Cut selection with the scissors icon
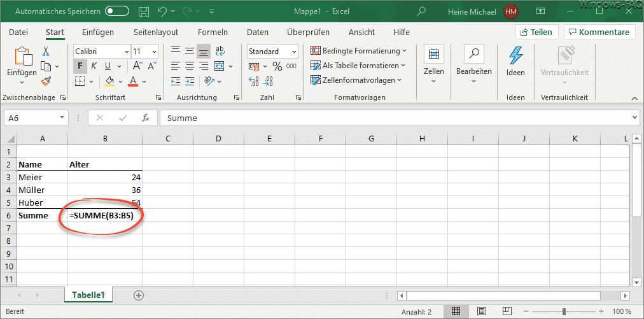644x319 pixels. pyautogui.click(x=46, y=52)
